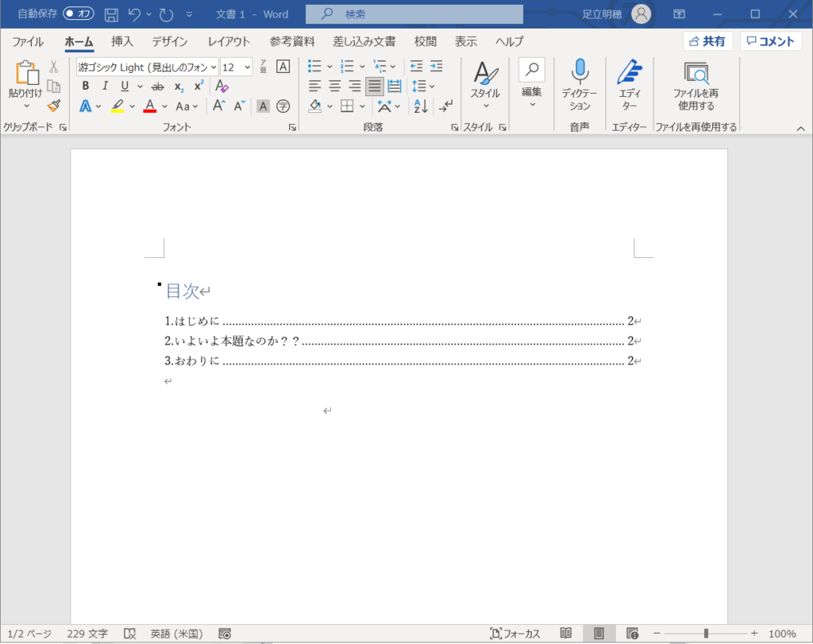Click the zoom slider in status bar
Viewport: 813px width, 644px height.
[x=705, y=634]
